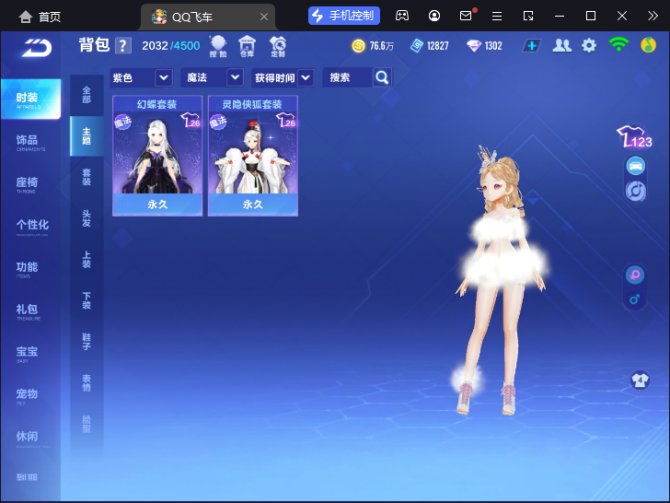Open the user account icon in title bar
Image resolution: width=670 pixels, height=503 pixels.
pyautogui.click(x=434, y=16)
